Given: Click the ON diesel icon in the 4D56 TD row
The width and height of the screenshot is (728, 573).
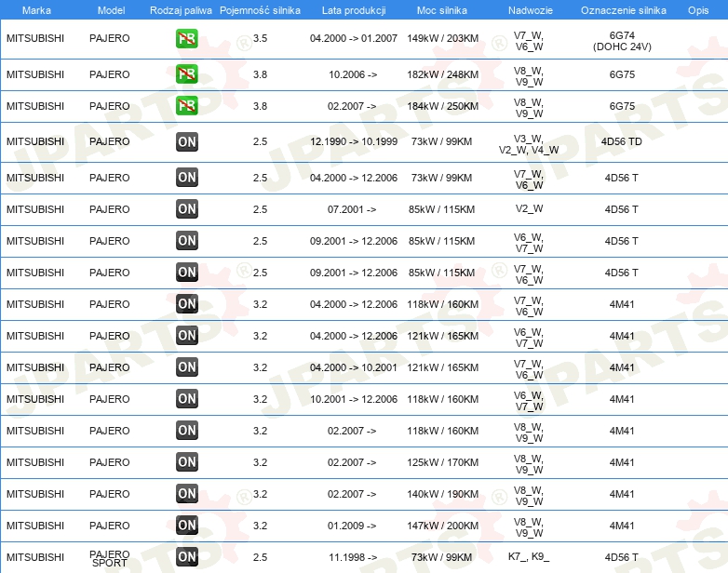Looking at the screenshot, I should click(x=187, y=142).
